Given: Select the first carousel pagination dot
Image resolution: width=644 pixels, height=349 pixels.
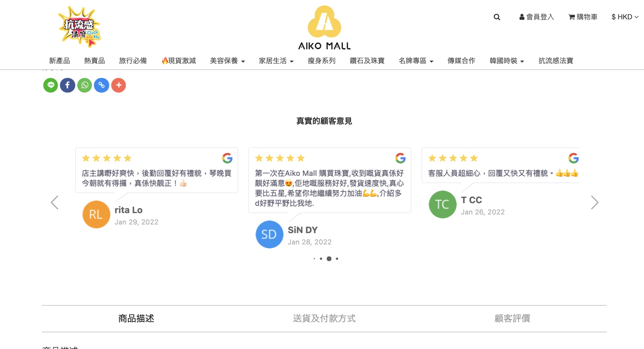Looking at the screenshot, I should (x=314, y=259).
